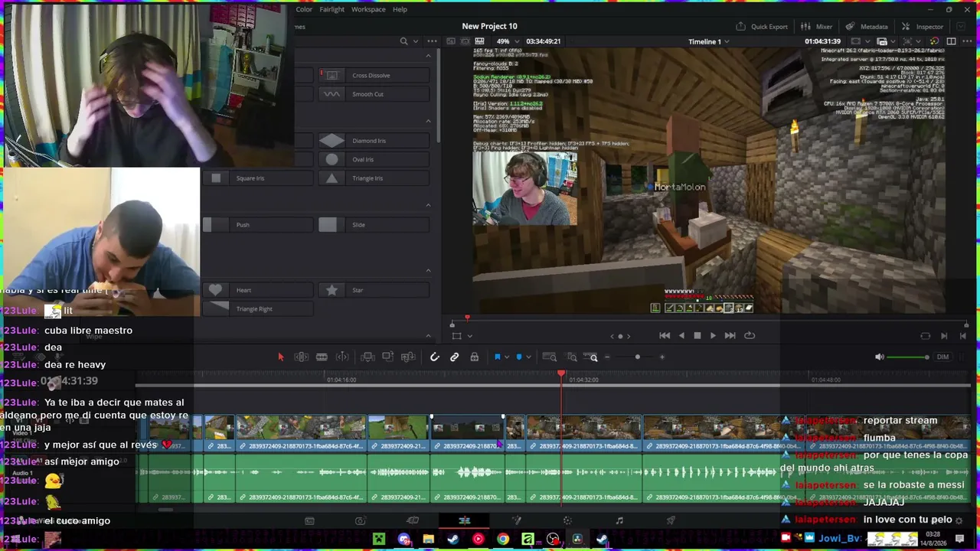The image size is (980, 551).
Task: Open the marker color dropdown arrow
Action: pos(528,357)
